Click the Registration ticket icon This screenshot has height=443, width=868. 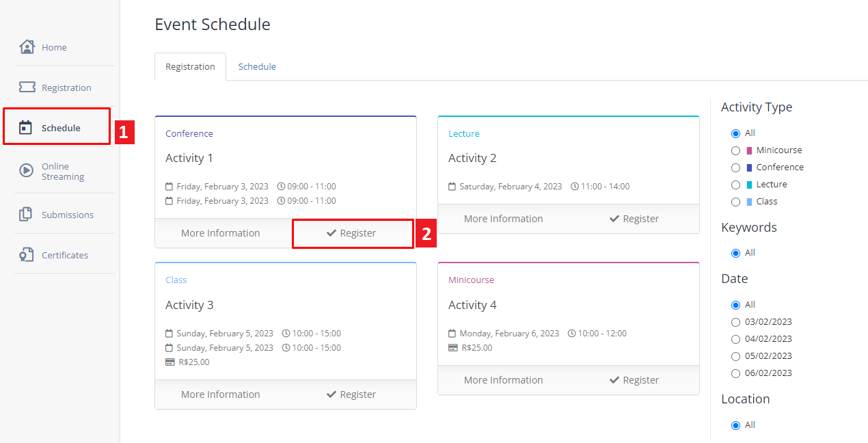[x=27, y=88]
